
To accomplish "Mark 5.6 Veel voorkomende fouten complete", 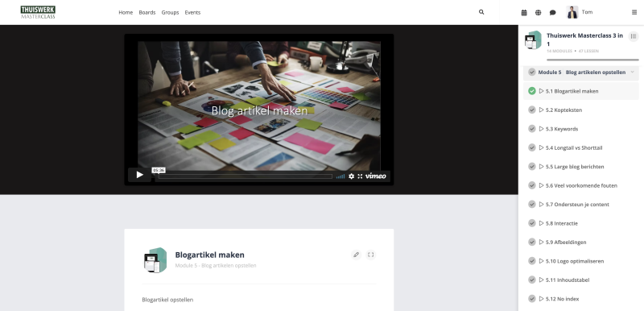I will tap(532, 185).
